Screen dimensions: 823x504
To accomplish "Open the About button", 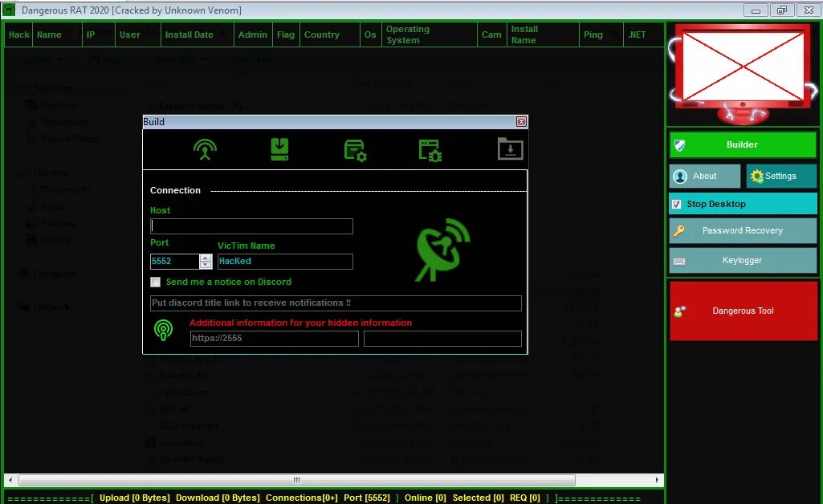I will click(704, 177).
